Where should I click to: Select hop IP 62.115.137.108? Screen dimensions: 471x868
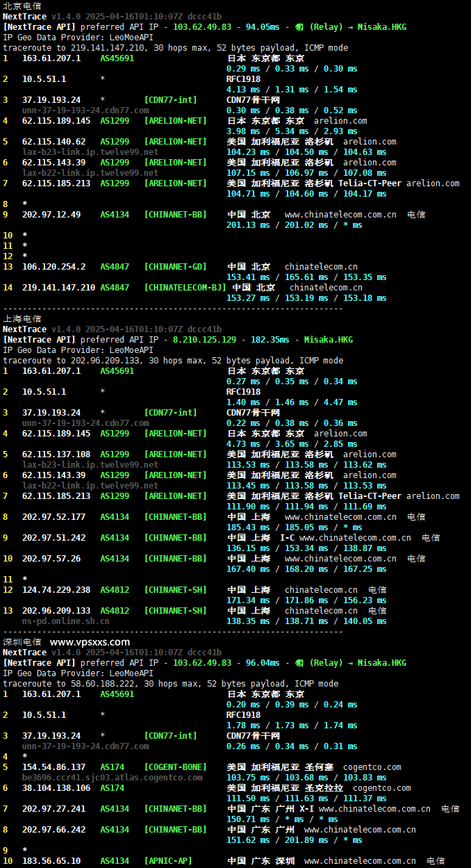click(56, 455)
